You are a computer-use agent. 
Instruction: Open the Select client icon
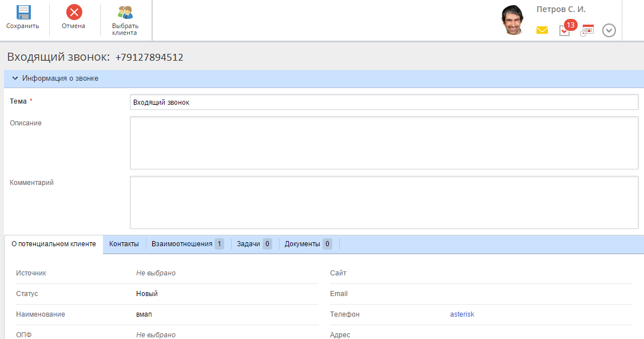(125, 12)
